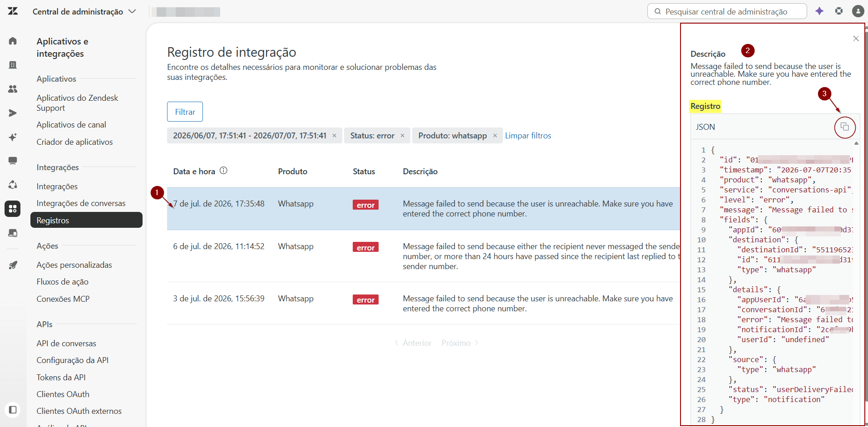The image size is (868, 427).
Task: Open the user profile avatar
Action: point(858,11)
